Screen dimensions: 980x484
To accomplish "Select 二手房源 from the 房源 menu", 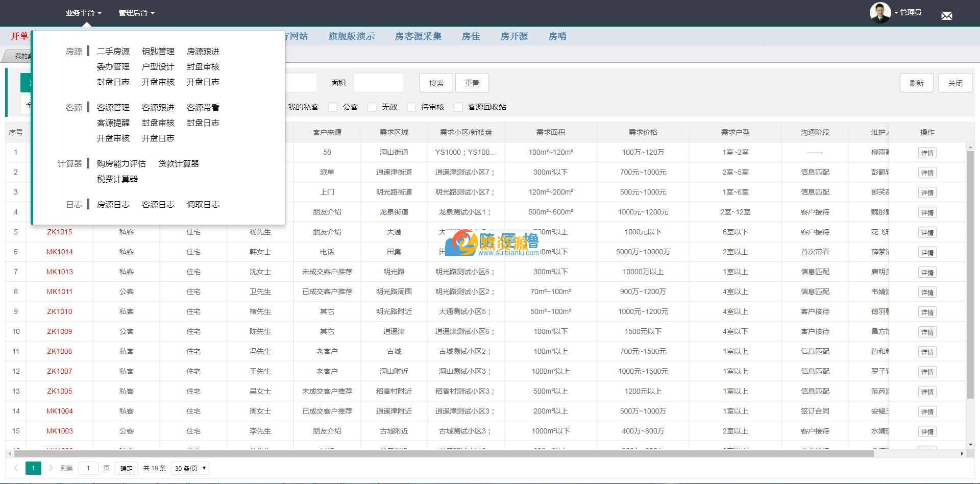I will [113, 51].
